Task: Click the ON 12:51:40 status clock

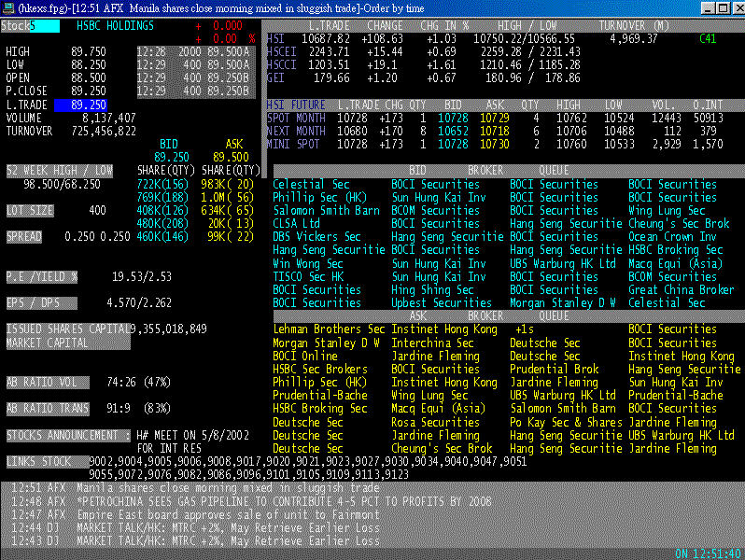Action: point(708,553)
